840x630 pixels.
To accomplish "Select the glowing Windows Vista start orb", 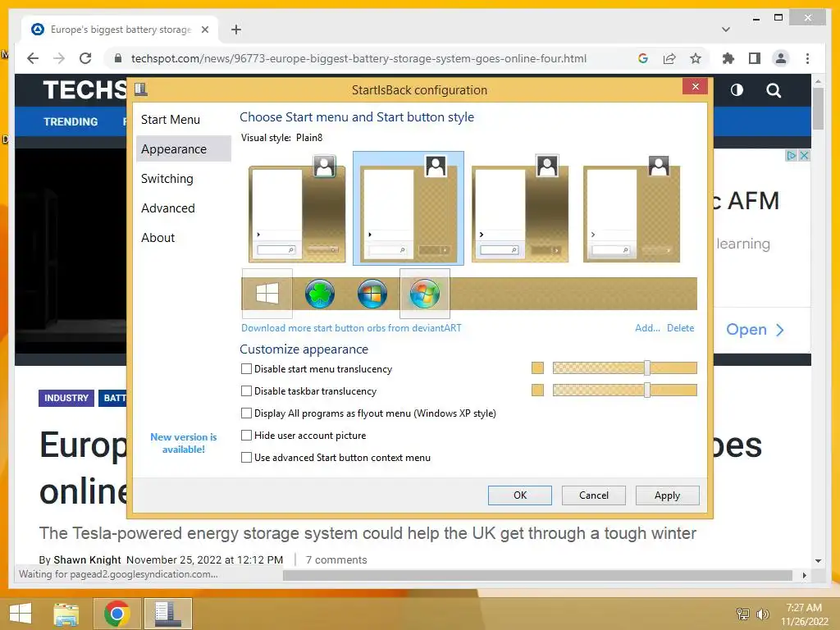I will (x=425, y=294).
